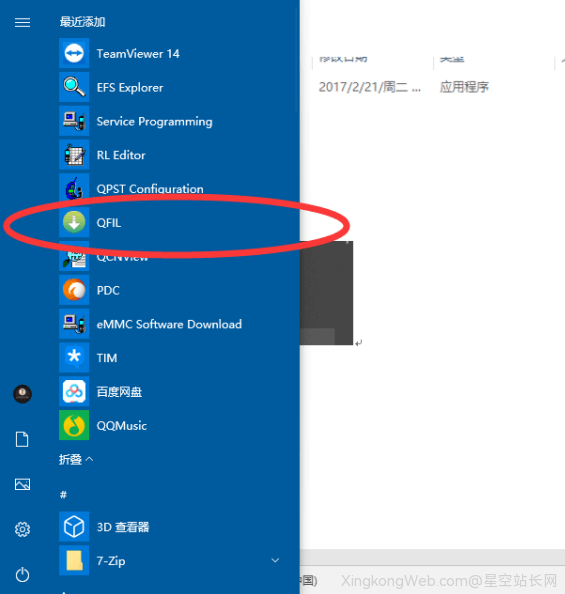
Task: Open the power options button
Action: pos(22,574)
